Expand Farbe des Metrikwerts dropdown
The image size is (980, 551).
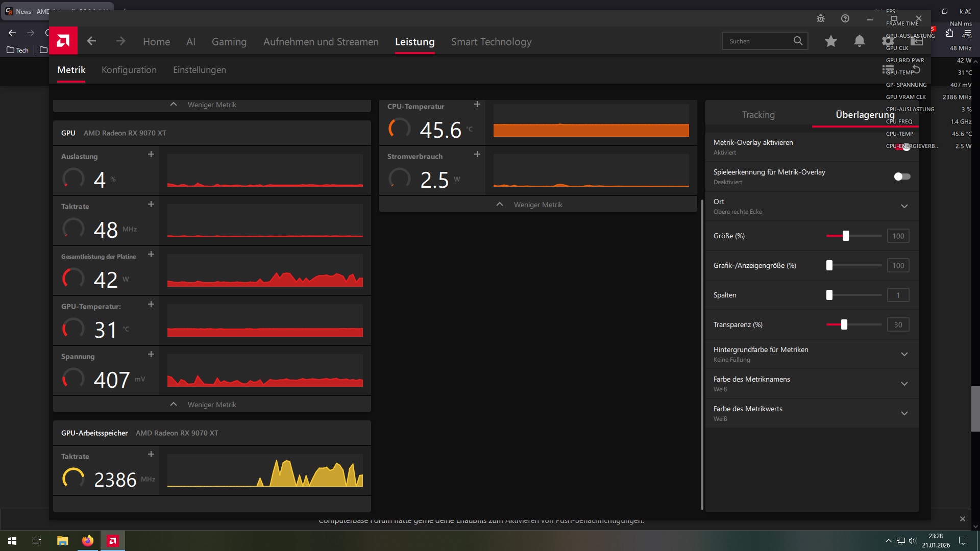pos(904,413)
